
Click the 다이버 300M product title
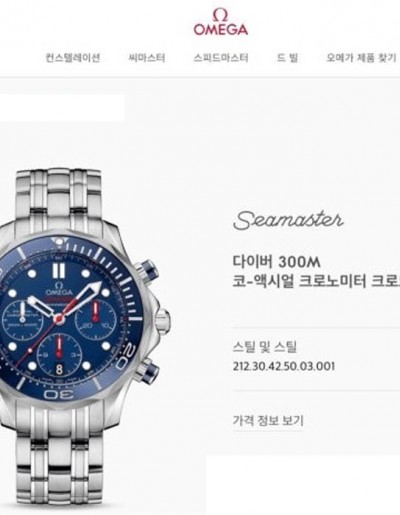pyautogui.click(x=276, y=262)
